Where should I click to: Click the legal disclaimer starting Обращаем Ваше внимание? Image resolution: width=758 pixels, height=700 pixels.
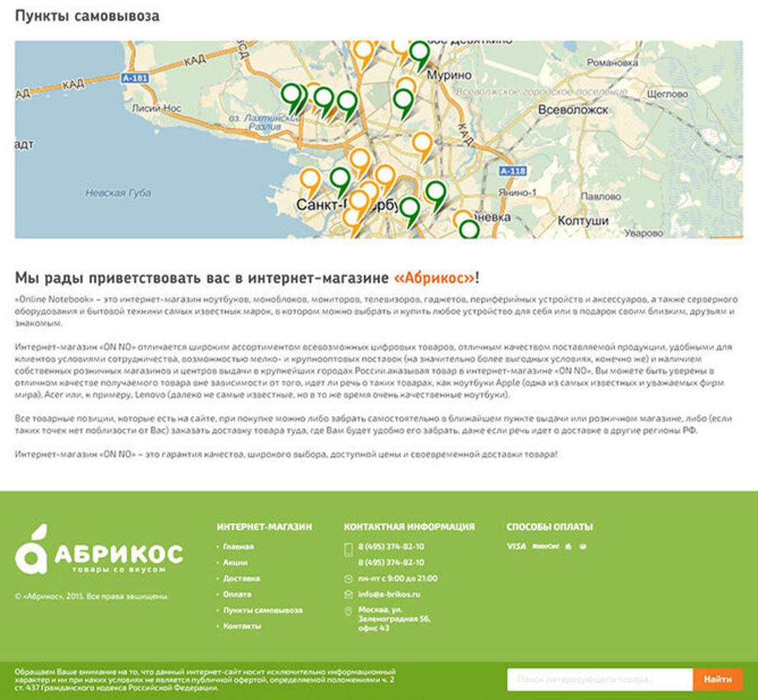click(205, 679)
